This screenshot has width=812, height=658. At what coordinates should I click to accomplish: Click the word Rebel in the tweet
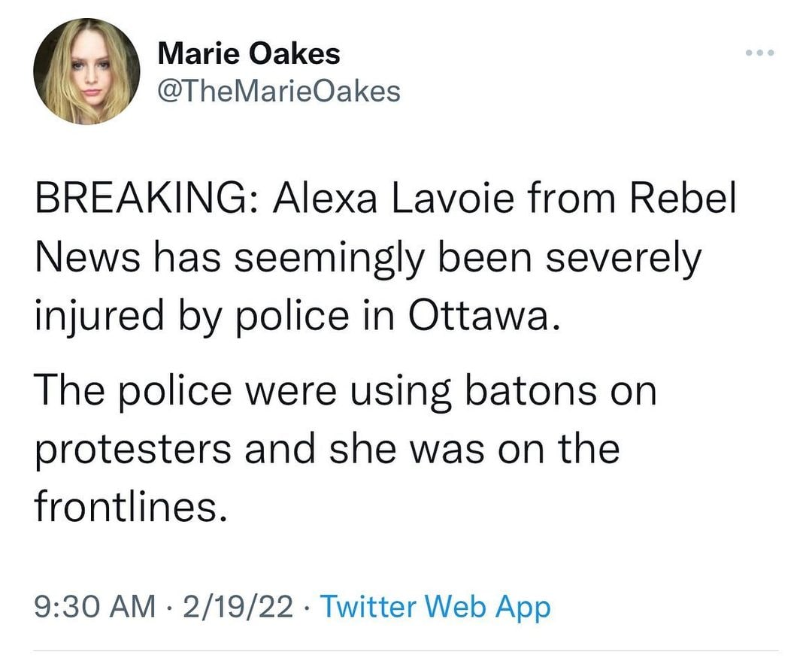tap(683, 199)
